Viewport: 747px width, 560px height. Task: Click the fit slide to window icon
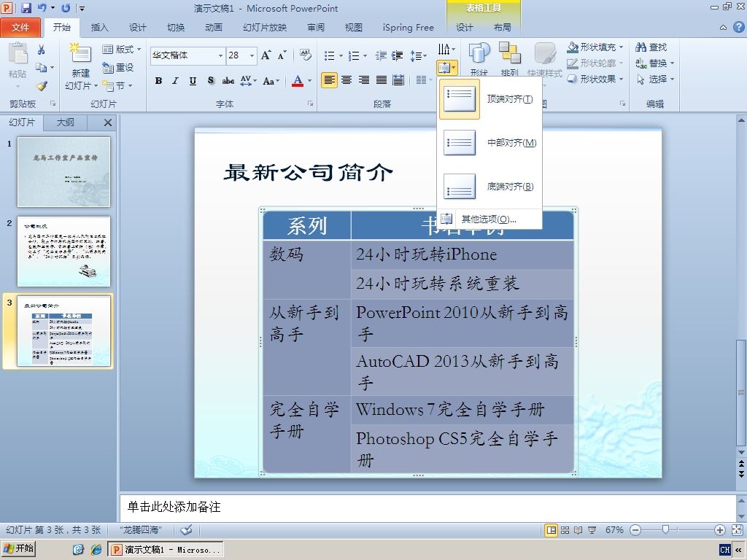(x=737, y=530)
